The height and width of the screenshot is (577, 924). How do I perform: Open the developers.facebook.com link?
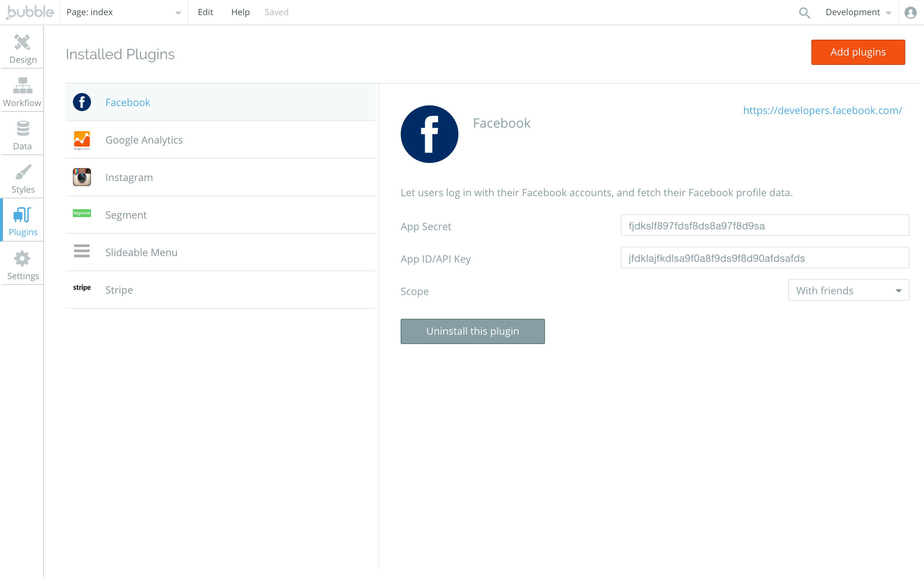point(822,110)
